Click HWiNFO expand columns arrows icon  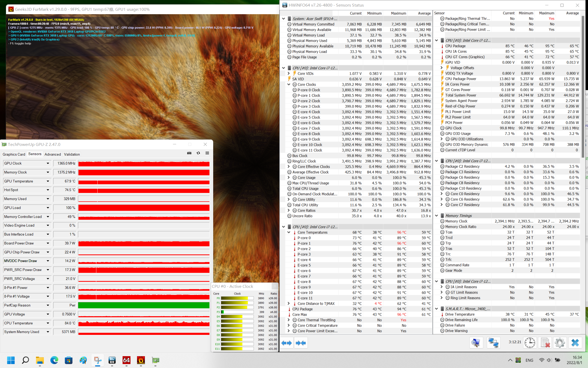tap(286, 343)
